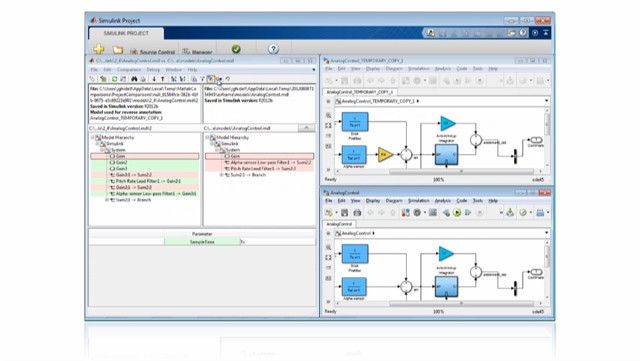Select the SIMULINK PROJECT toolstrip tab
Viewport: 640px width, 361px height.
tap(126, 33)
